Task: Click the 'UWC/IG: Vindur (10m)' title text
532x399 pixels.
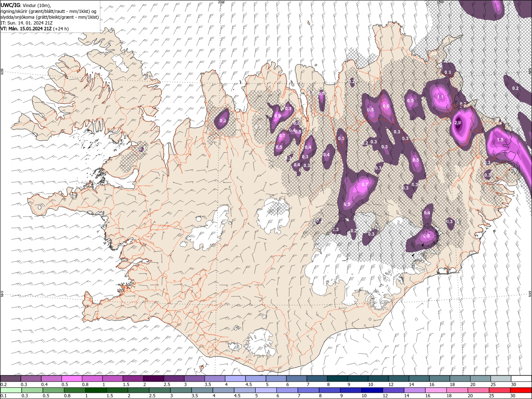Action: [x=26, y=5]
